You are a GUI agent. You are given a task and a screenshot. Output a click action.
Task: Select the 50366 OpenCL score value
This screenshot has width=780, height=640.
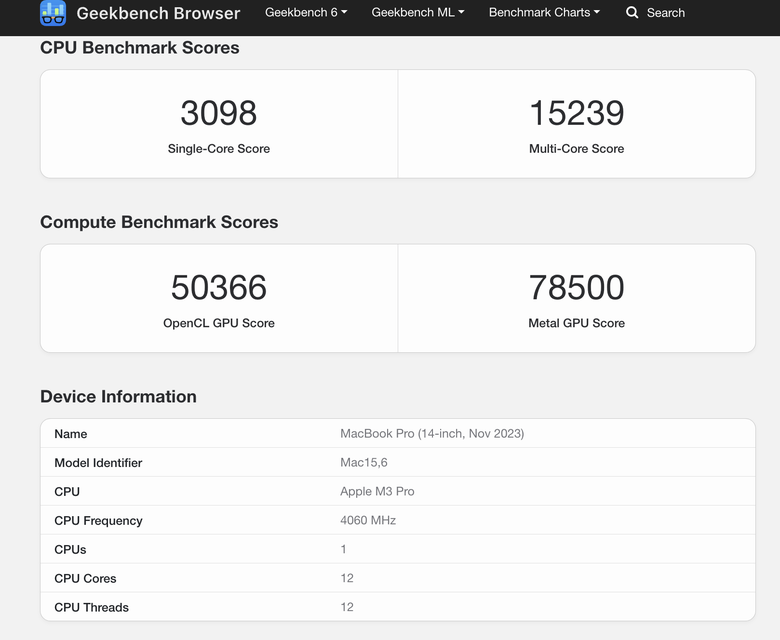[218, 287]
